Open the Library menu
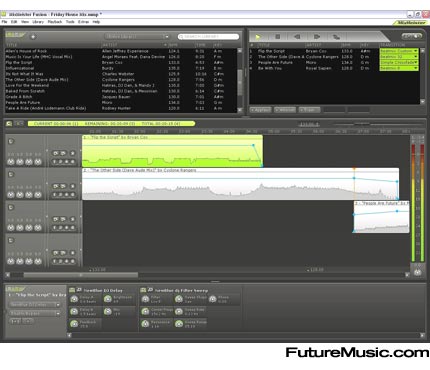 38,22
